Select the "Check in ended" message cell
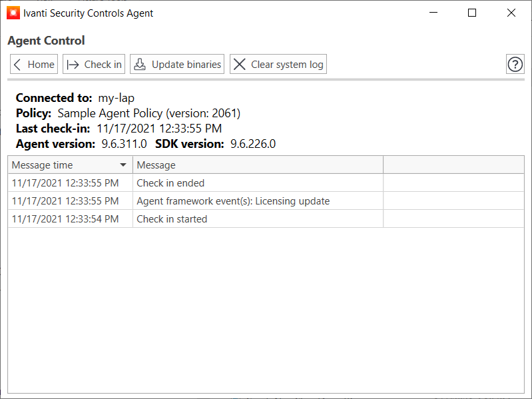 pyautogui.click(x=258, y=183)
